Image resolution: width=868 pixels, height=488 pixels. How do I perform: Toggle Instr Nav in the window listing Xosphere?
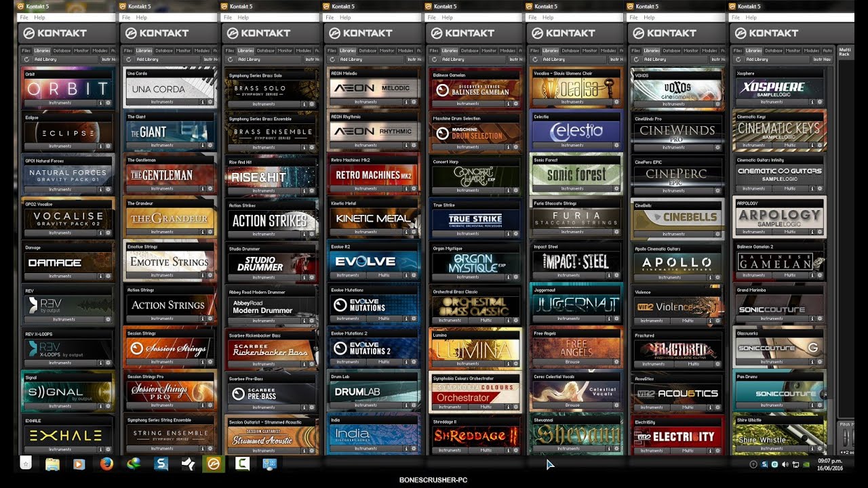coord(824,60)
